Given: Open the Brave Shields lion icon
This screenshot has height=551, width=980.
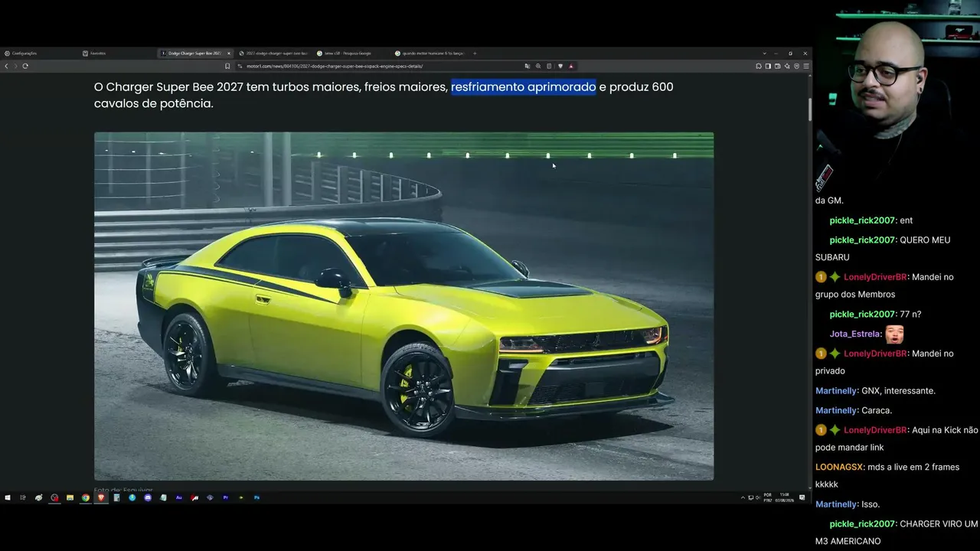Looking at the screenshot, I should coord(560,66).
